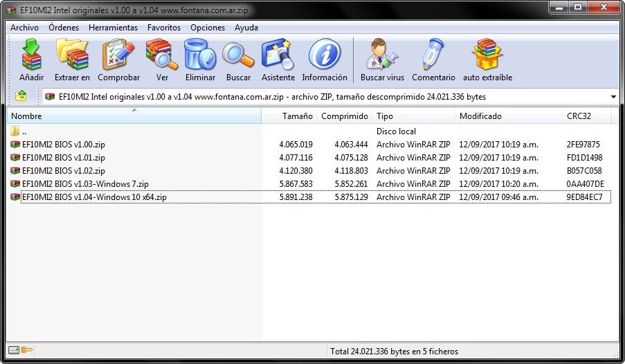This screenshot has height=364, width=625.
Task: Launch the Asistente wizard icon
Action: point(278,55)
